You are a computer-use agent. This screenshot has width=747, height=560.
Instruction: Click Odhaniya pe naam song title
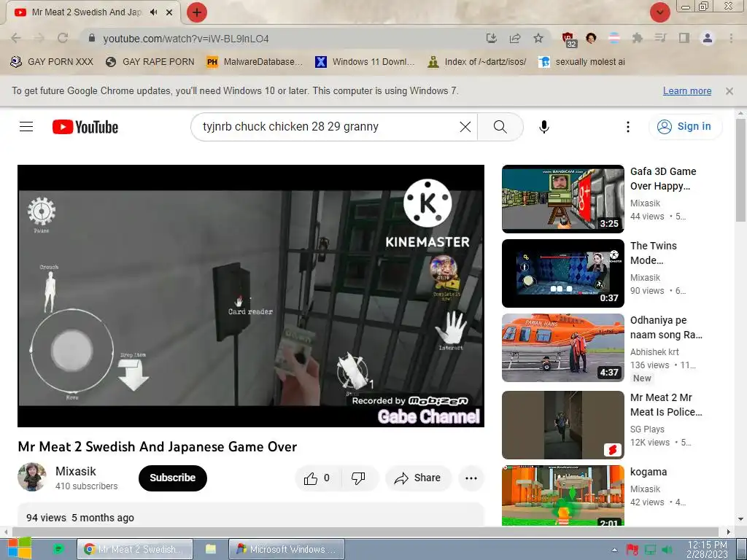[x=666, y=327]
